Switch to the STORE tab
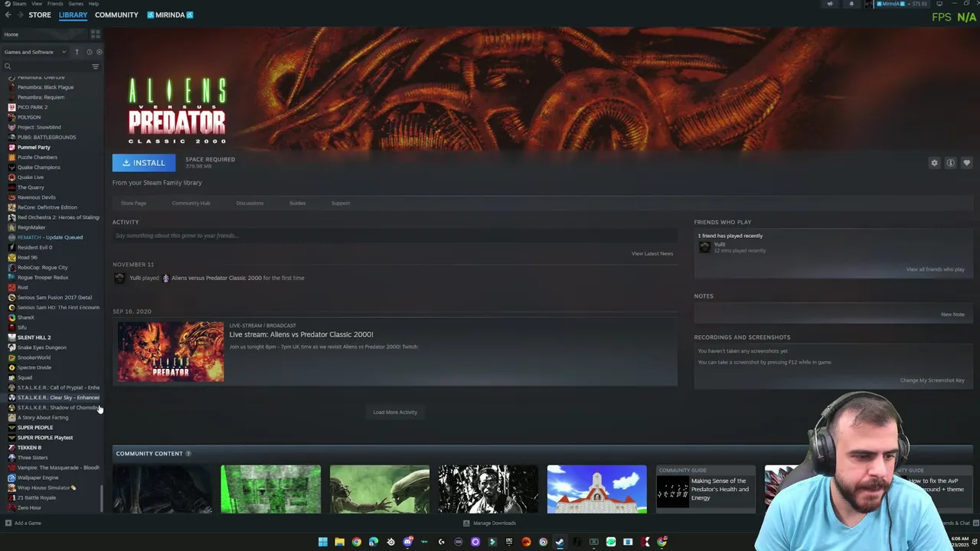 pos(40,15)
